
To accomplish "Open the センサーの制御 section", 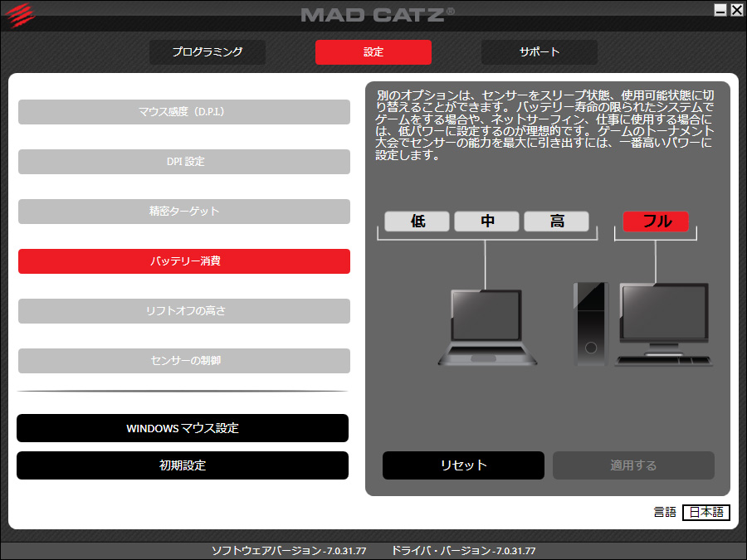I will [x=184, y=361].
